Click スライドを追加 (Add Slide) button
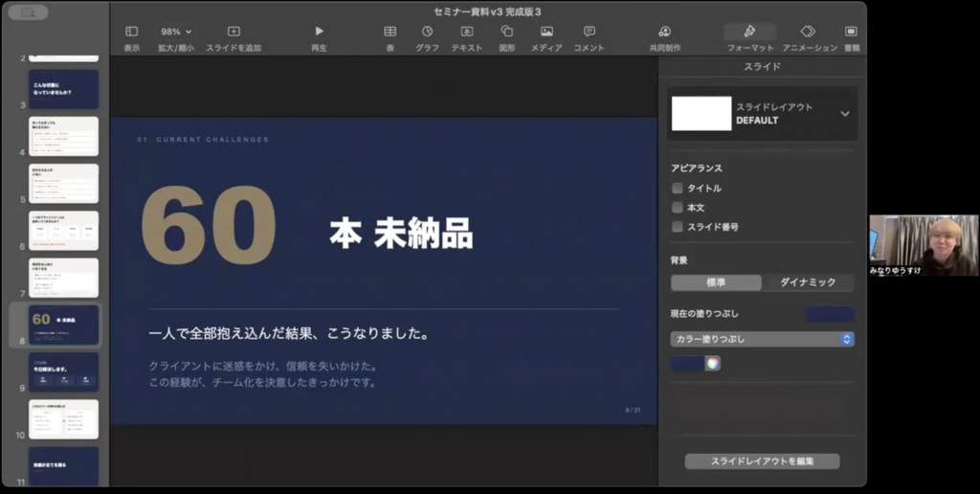The height and width of the screenshot is (494, 980). (234, 32)
